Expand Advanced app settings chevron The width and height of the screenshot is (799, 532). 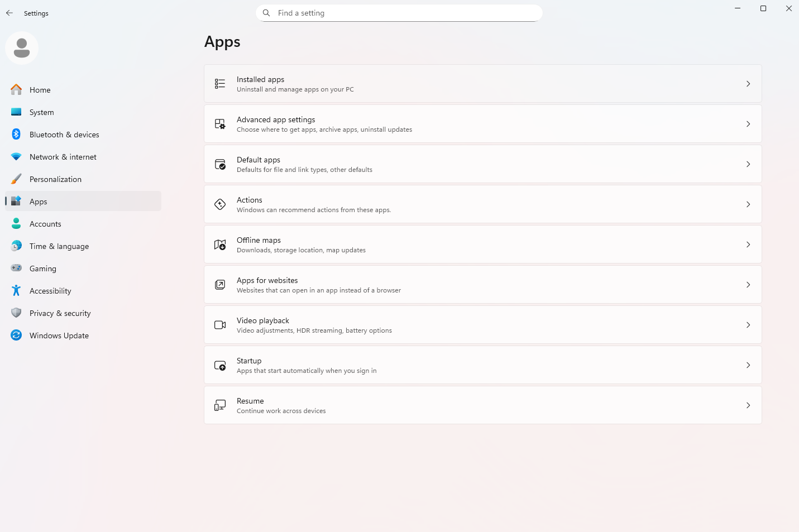click(748, 124)
